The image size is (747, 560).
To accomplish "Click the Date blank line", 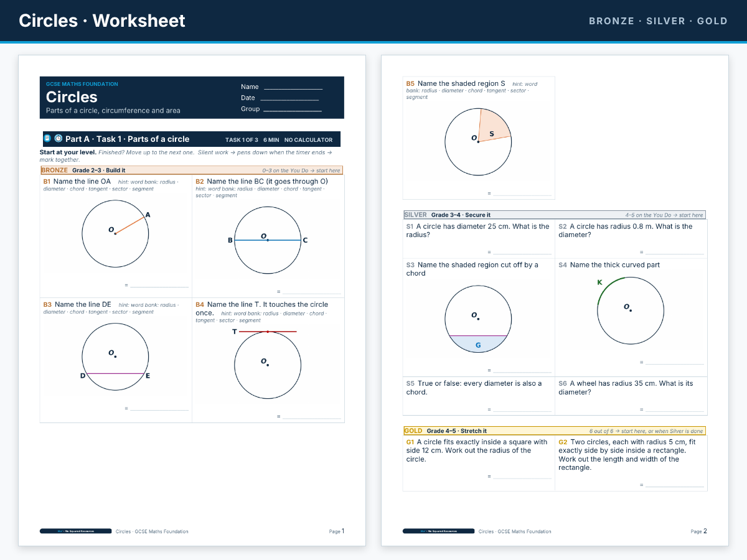I will (x=289, y=100).
